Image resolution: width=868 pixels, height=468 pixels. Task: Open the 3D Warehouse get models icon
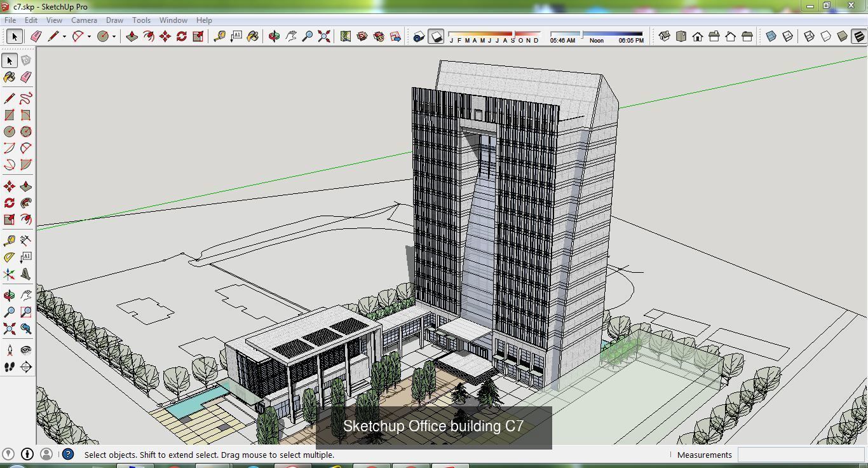(362, 36)
